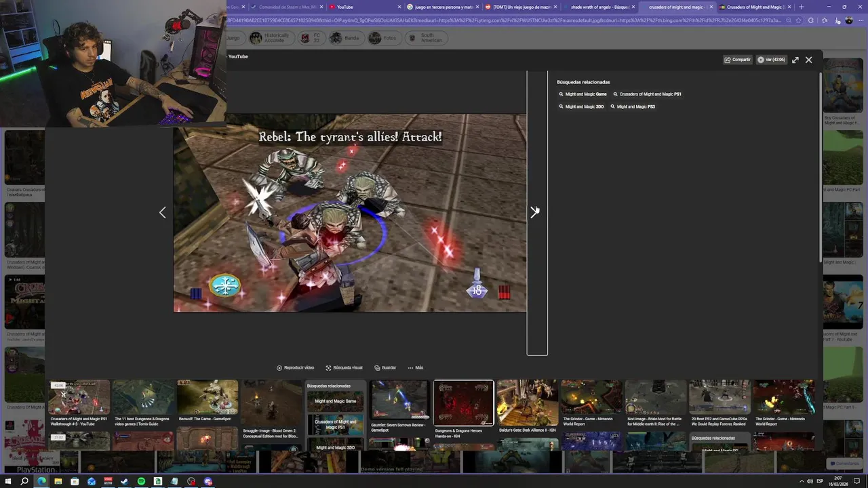
Task: Click Reproducir vídeo below the image
Action: click(295, 367)
